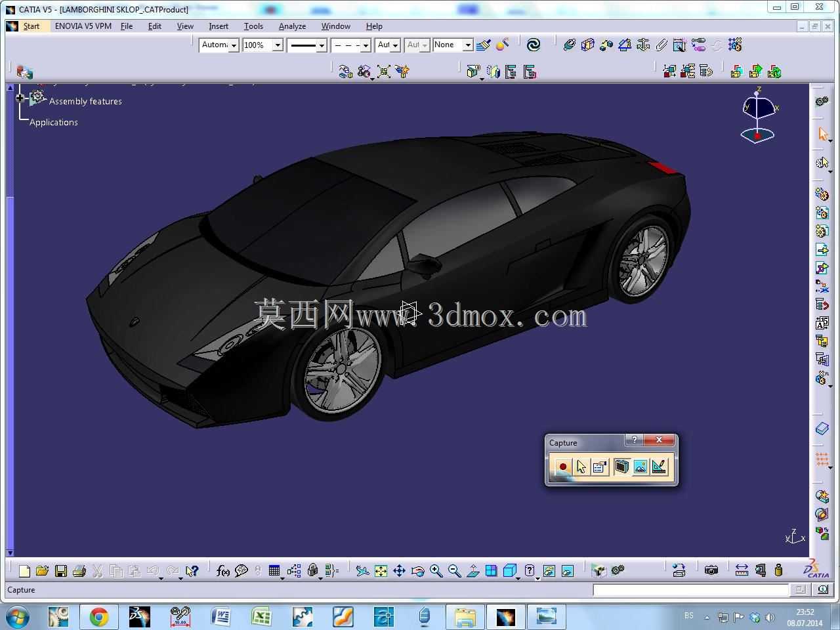Open the Tools menu
Screen dimensions: 840x630
tap(253, 26)
